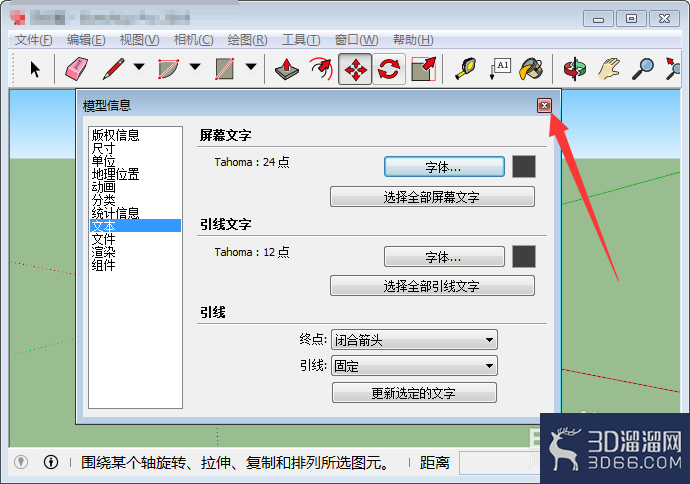Select 文本 in the category list
The width and height of the screenshot is (690, 484).
[x=136, y=226]
